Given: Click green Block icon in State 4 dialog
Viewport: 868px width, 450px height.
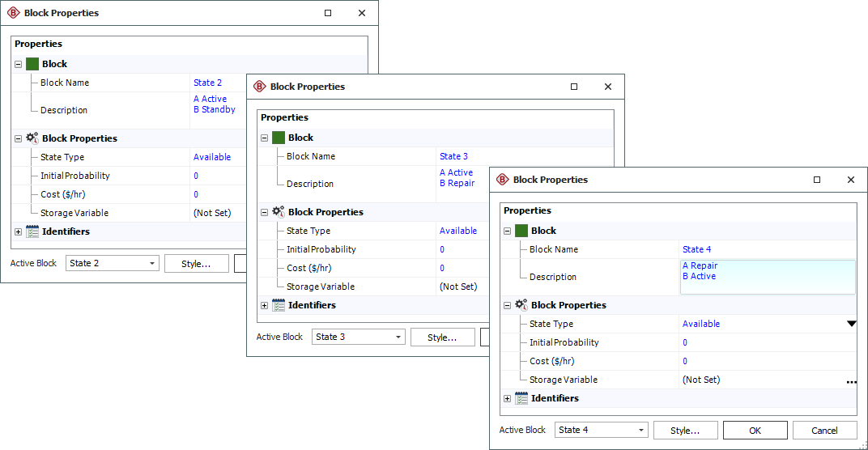Looking at the screenshot, I should [521, 231].
